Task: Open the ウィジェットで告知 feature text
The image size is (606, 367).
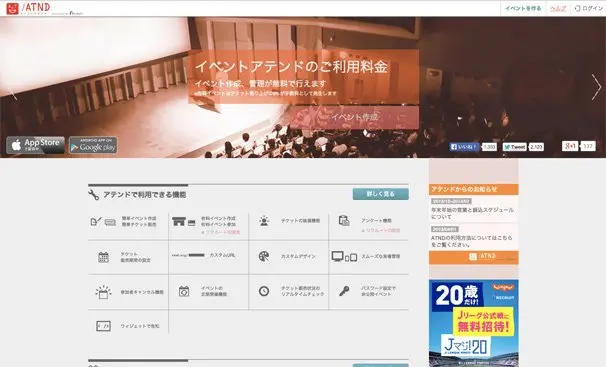Action: click(140, 326)
